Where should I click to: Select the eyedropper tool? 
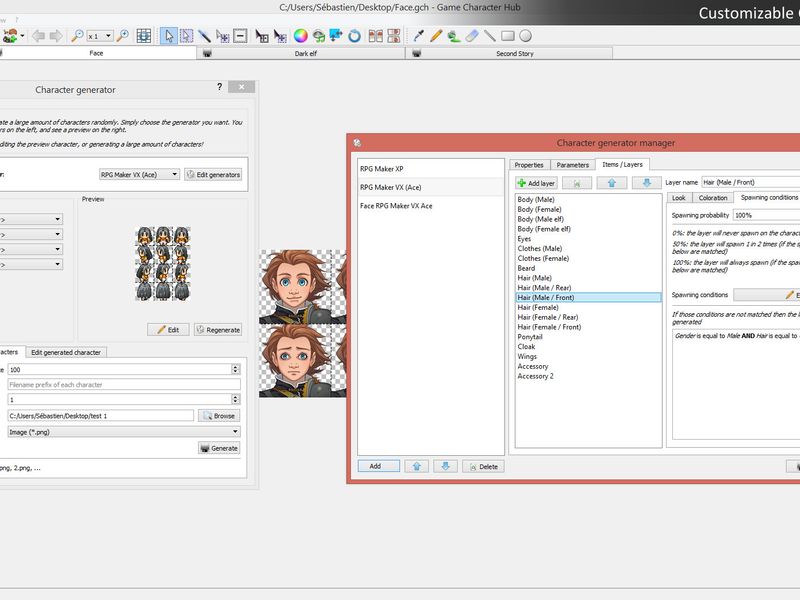coord(419,36)
